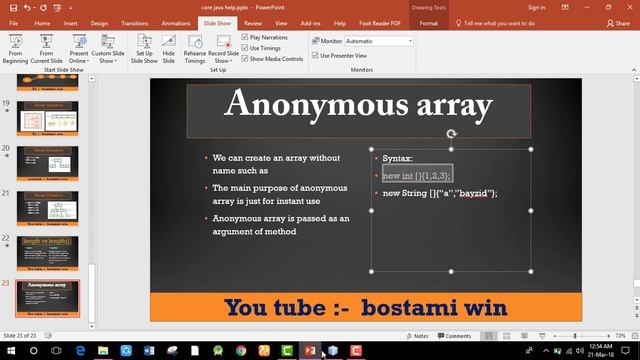Start slideshow from the title bar icon
Image resolution: width=640 pixels, height=360 pixels.
[57, 7]
